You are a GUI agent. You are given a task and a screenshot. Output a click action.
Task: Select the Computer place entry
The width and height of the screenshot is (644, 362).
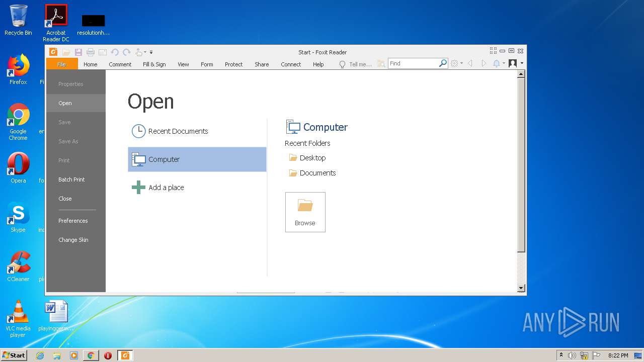click(197, 159)
